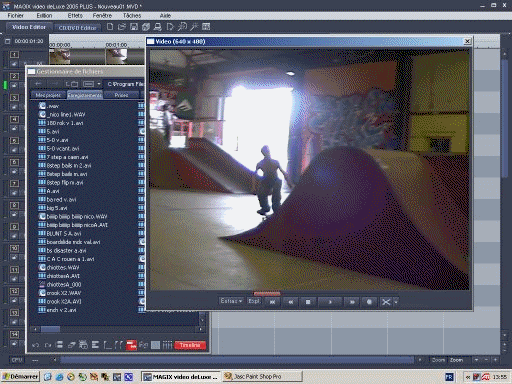Stop the video playback
Screen dimensions: 512x384
click(x=308, y=302)
